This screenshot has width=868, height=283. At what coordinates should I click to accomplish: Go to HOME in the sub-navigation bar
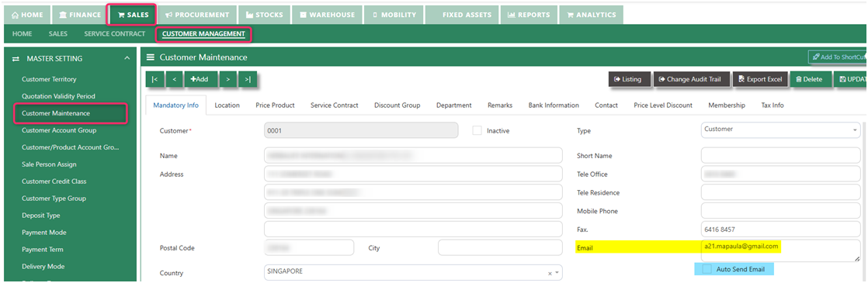coord(23,33)
